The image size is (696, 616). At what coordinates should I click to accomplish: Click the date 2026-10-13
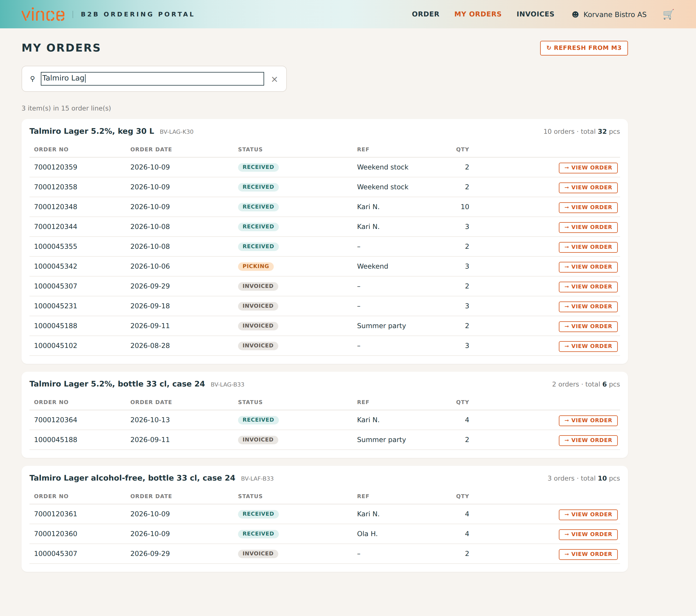point(150,420)
